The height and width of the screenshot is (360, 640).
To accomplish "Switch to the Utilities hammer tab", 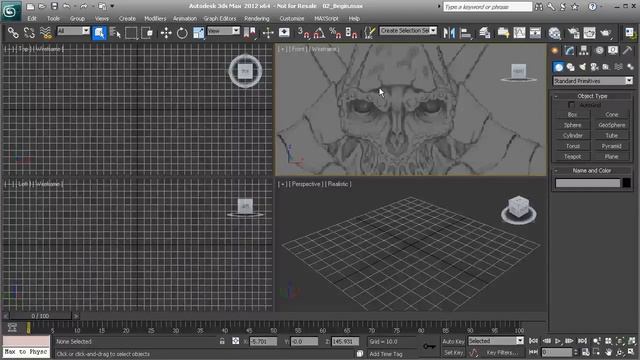I will tap(627, 50).
